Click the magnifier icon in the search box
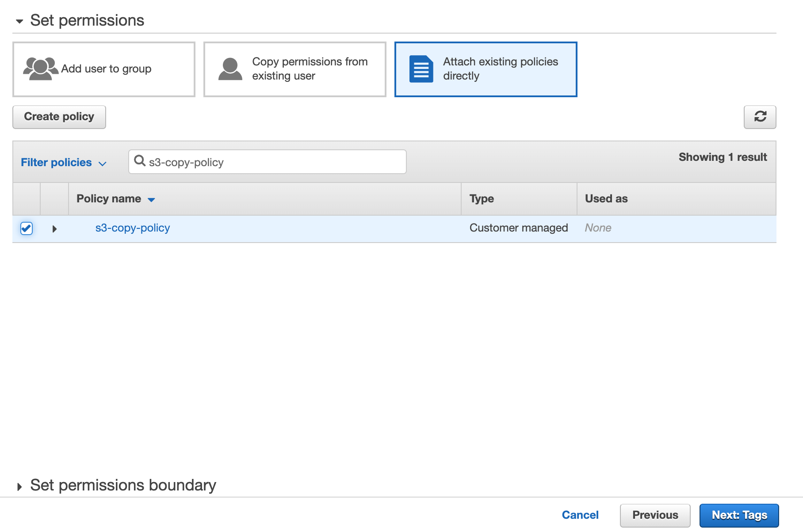The width and height of the screenshot is (803, 532). click(x=140, y=161)
